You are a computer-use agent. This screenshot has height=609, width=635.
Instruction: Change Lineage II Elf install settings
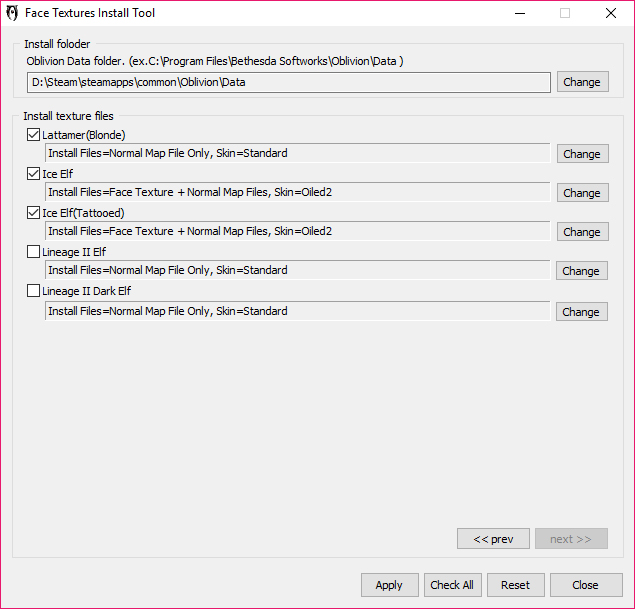tap(581, 271)
